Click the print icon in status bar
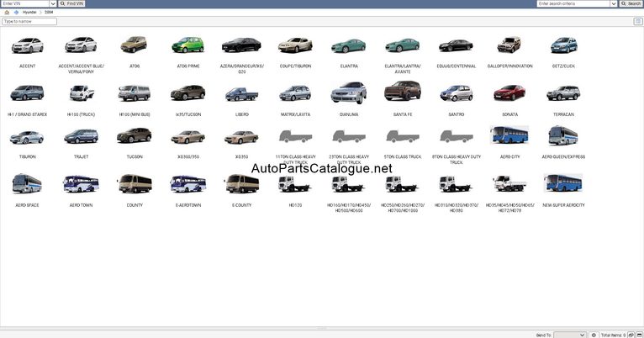The height and width of the screenshot is (338, 644). tap(631, 335)
